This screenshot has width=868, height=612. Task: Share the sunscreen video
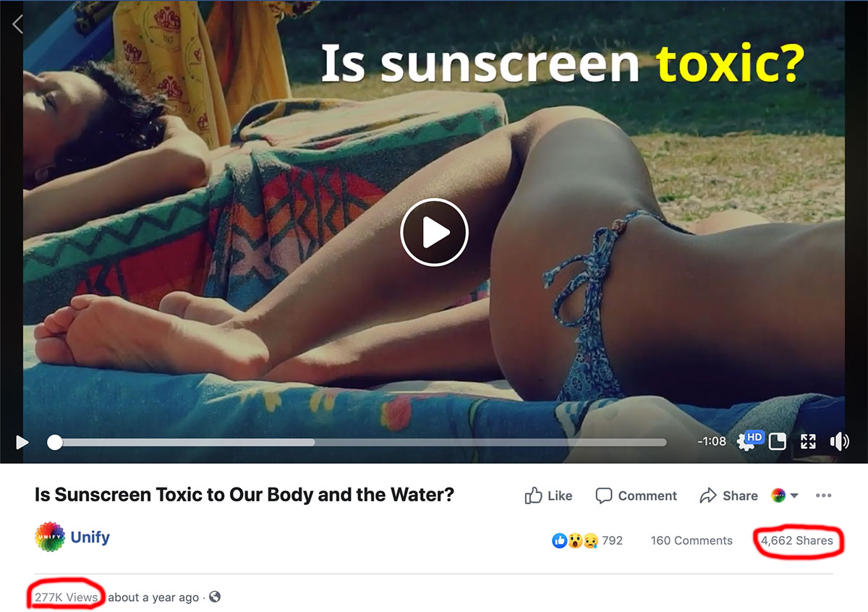(728, 496)
